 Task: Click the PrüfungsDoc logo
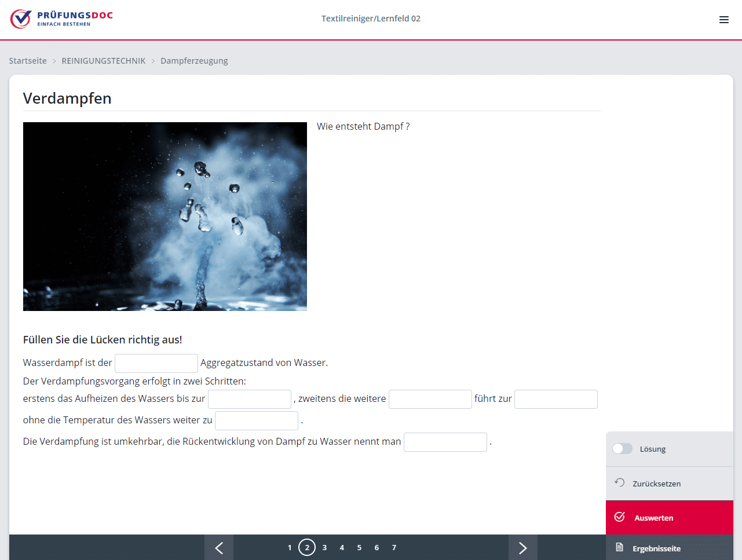coord(61,19)
